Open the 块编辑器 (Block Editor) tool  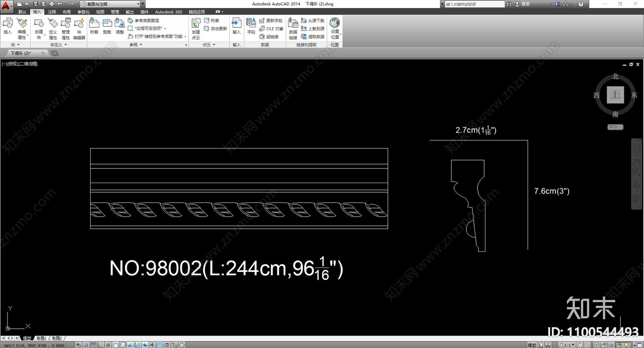[79, 29]
